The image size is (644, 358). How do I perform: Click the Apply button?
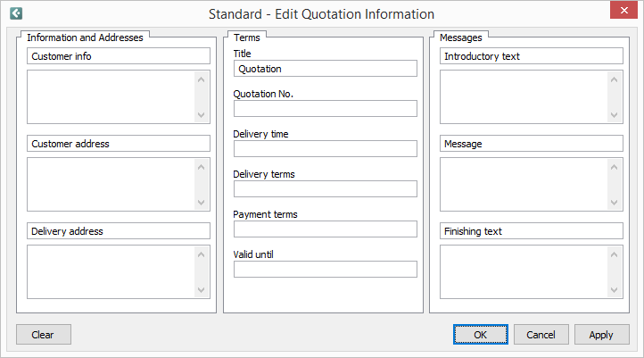pos(601,335)
